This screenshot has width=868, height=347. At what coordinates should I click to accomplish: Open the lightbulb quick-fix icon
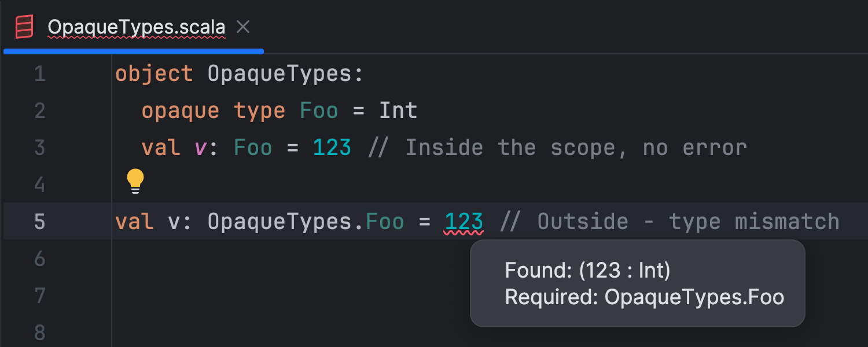pos(135,181)
